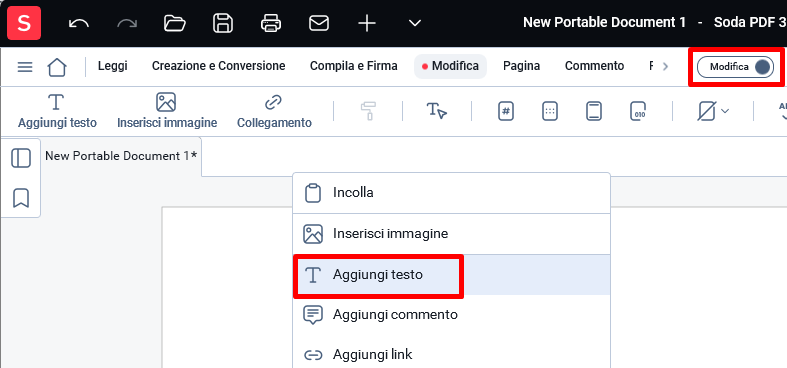Open the slashed square dropdown arrow
Viewport: 787px width, 368px height.
coord(725,111)
